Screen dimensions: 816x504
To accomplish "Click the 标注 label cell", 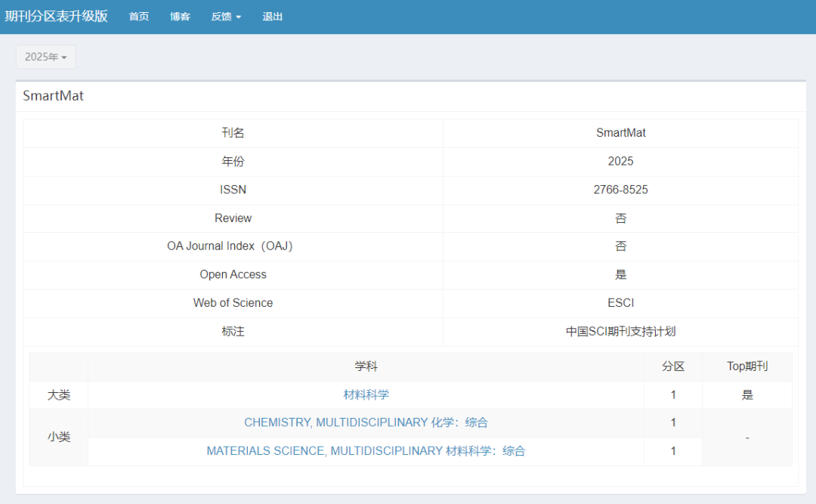I will tap(233, 331).
